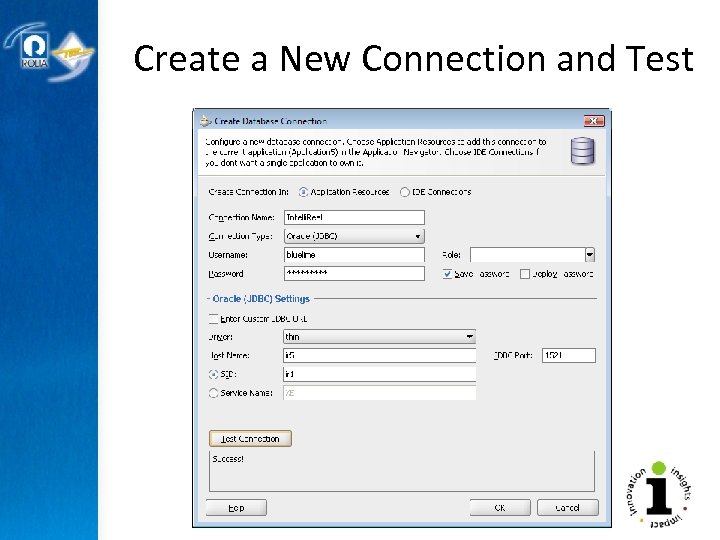Click the innovation insights impact logo
The image size is (720, 540).
659,495
